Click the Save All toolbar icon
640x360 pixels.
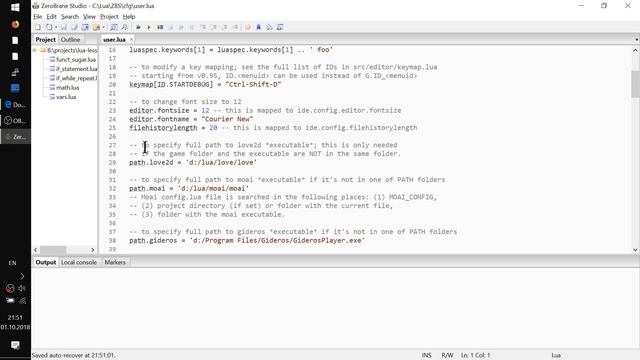click(x=74, y=27)
